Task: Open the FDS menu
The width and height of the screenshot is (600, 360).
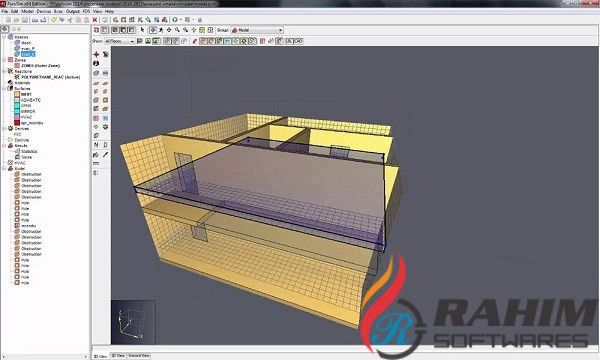Action: click(86, 11)
